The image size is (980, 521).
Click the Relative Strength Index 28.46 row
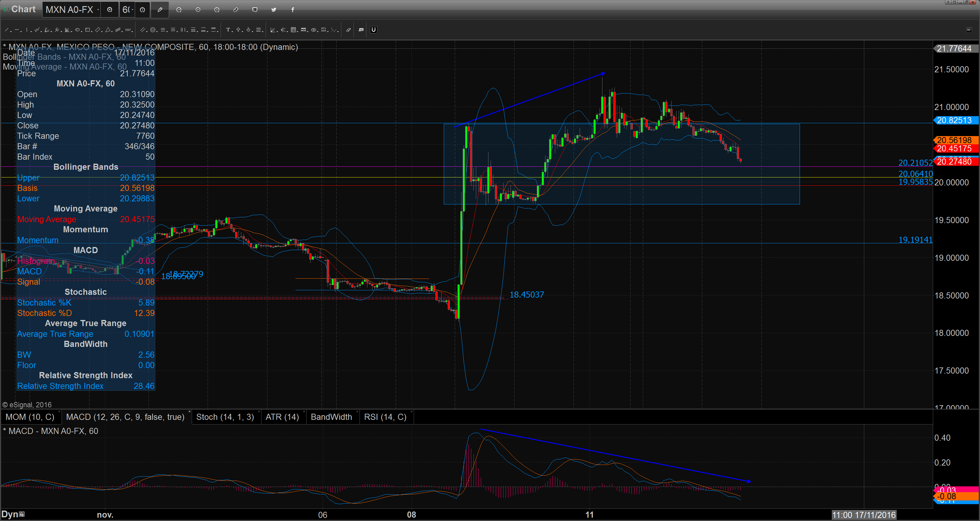coord(86,386)
